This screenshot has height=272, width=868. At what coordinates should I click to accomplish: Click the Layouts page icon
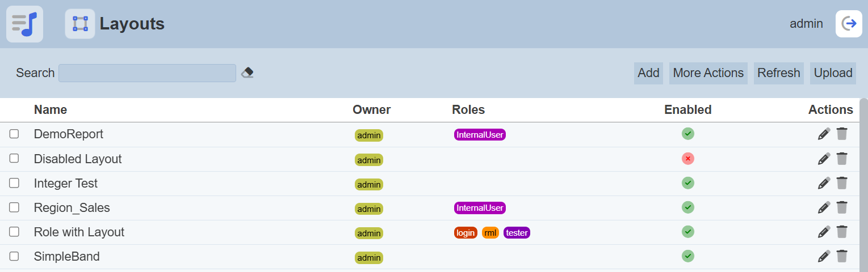tap(80, 24)
